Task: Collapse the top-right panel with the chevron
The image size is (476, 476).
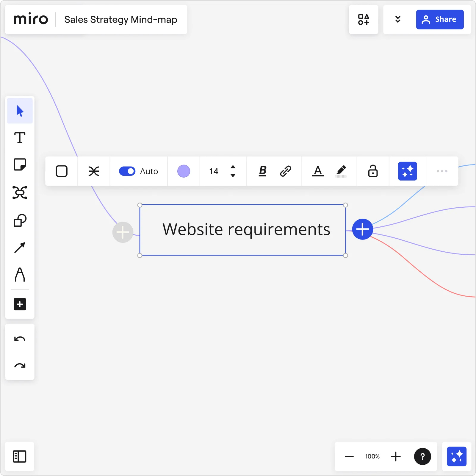Action: point(398,19)
